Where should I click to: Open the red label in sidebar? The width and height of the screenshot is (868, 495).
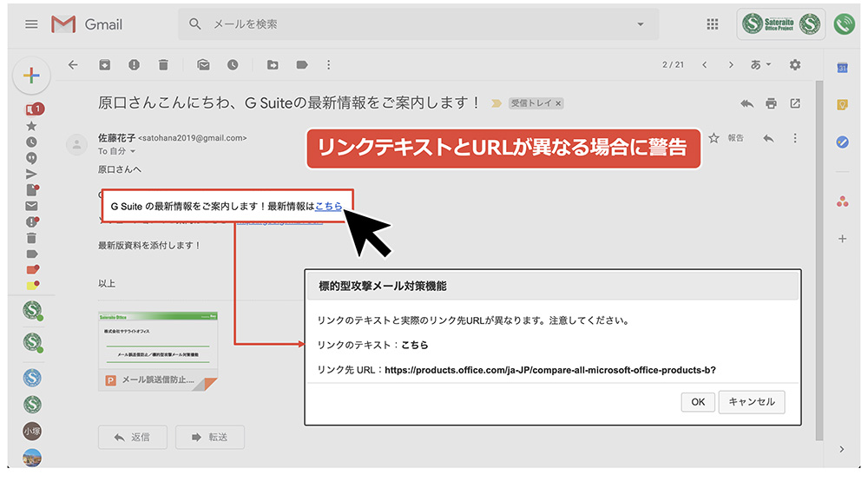pos(33,270)
